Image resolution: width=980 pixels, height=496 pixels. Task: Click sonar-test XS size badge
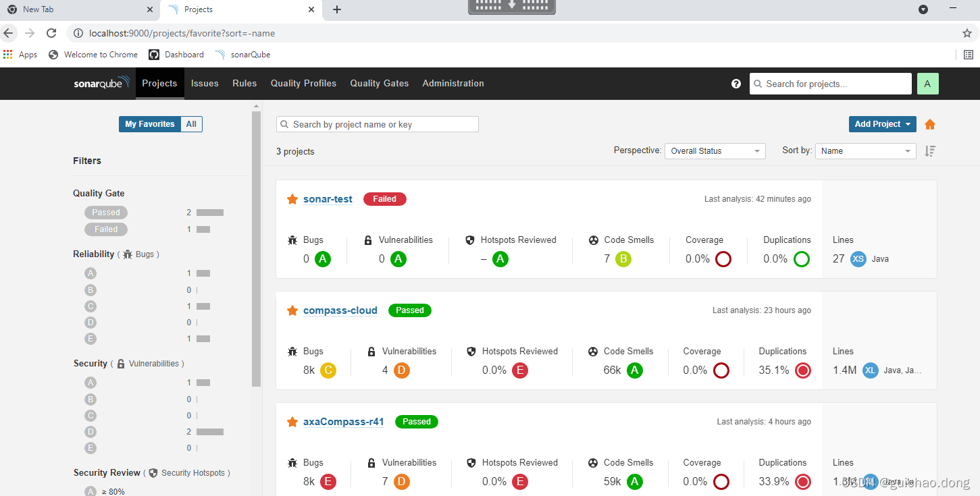pyautogui.click(x=858, y=258)
